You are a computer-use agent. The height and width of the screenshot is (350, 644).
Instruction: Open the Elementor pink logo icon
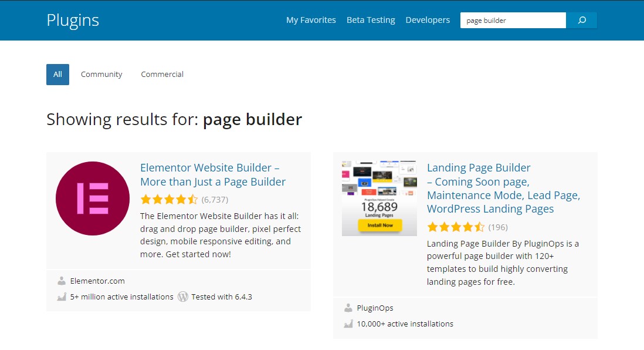(93, 198)
